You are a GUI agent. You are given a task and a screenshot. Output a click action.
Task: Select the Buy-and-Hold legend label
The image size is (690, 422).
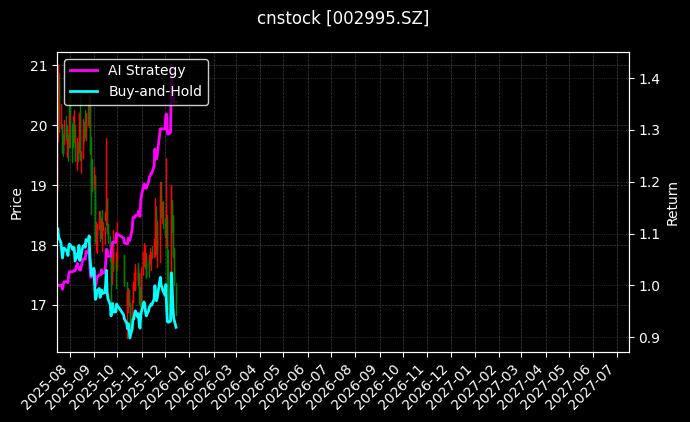[155, 91]
